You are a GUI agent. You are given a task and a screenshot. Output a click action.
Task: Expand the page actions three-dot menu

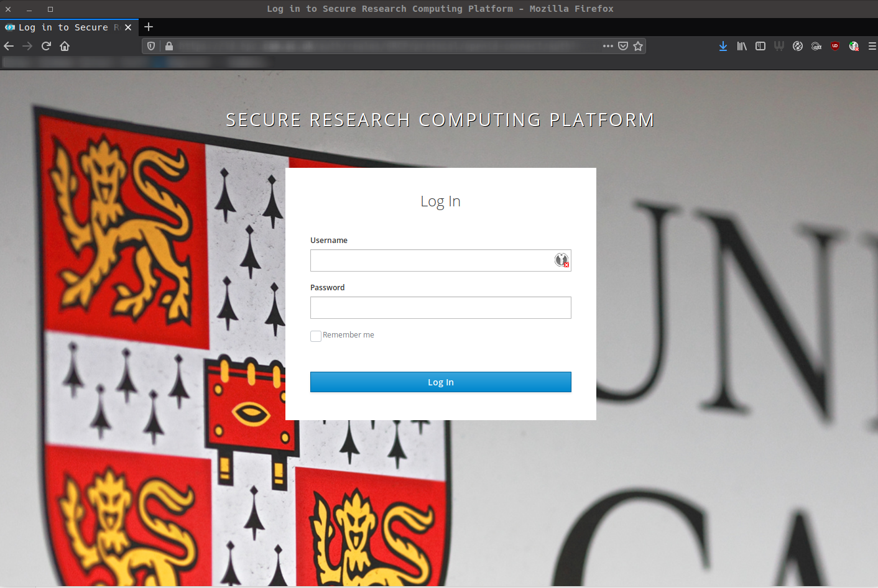pos(608,46)
